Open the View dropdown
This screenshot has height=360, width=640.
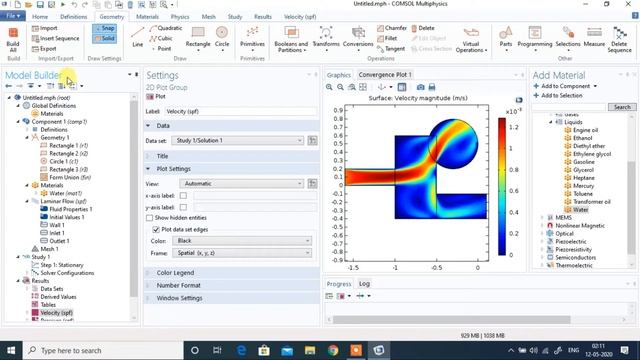pos(242,184)
